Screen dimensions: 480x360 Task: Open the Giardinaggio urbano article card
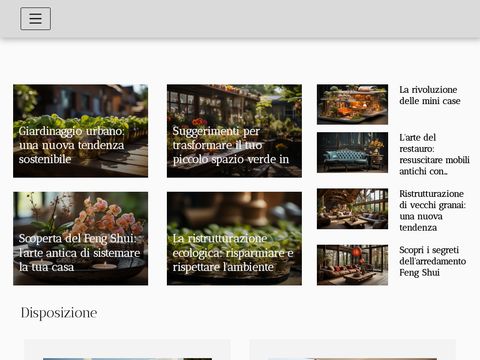tap(81, 131)
